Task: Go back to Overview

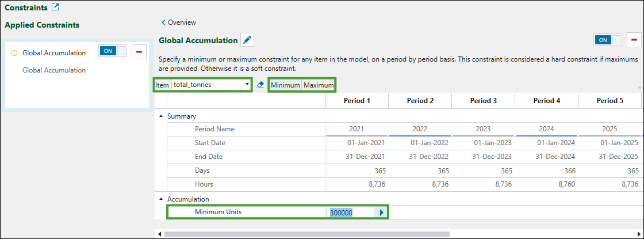Action: coord(179,22)
